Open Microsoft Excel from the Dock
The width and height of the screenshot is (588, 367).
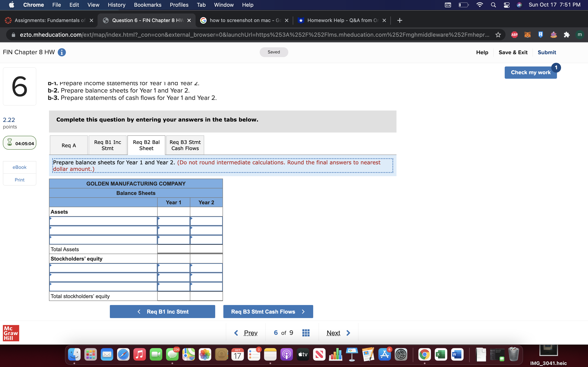click(441, 354)
